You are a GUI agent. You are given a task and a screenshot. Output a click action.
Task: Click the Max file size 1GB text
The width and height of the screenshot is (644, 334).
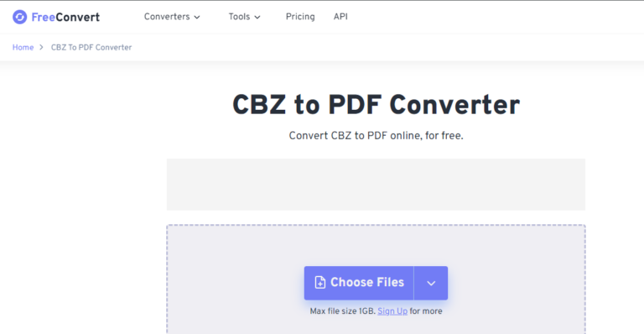(x=342, y=311)
